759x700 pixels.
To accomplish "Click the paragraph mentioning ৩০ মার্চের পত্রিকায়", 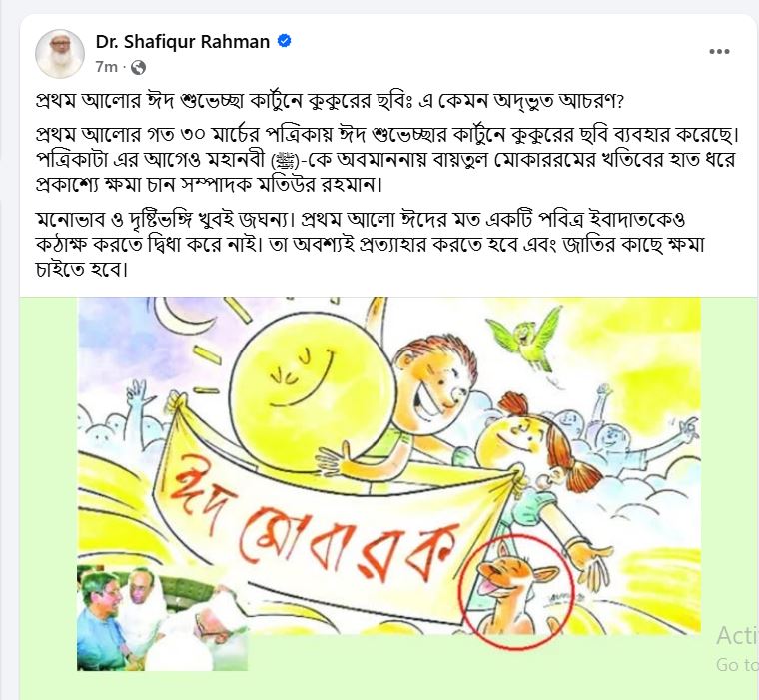I will click(387, 159).
